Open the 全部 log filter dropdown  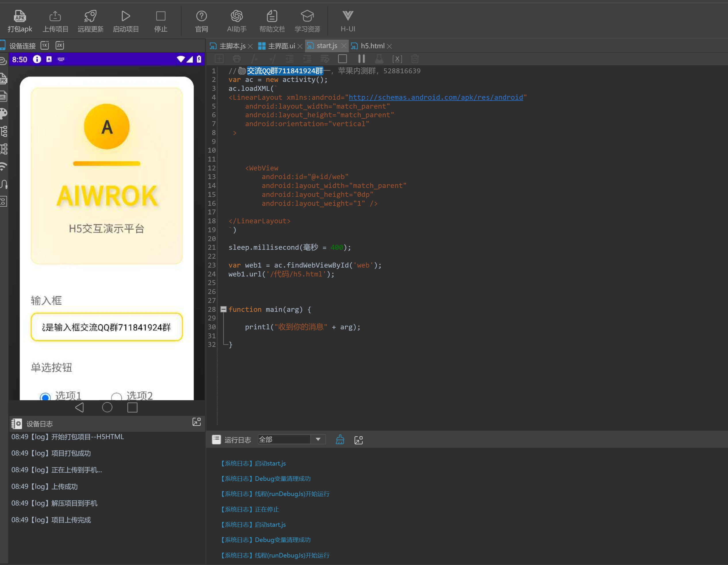(318, 439)
